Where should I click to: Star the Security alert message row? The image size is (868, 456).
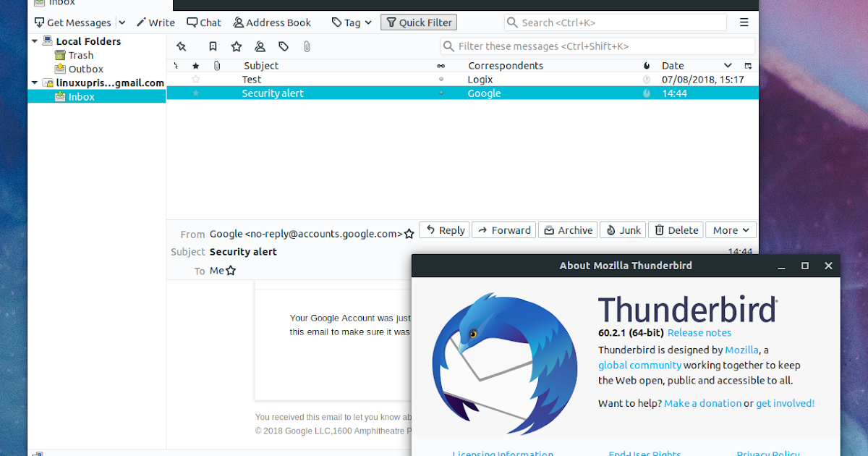(x=195, y=93)
